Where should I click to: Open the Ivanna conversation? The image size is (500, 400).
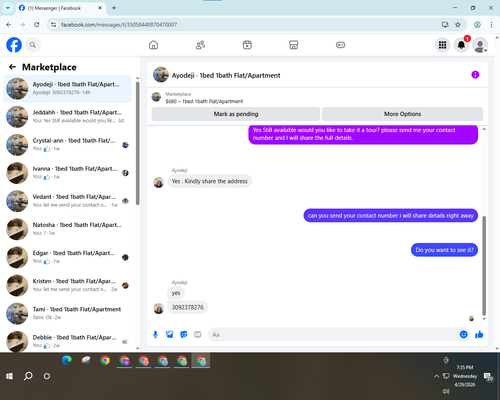pos(67,173)
